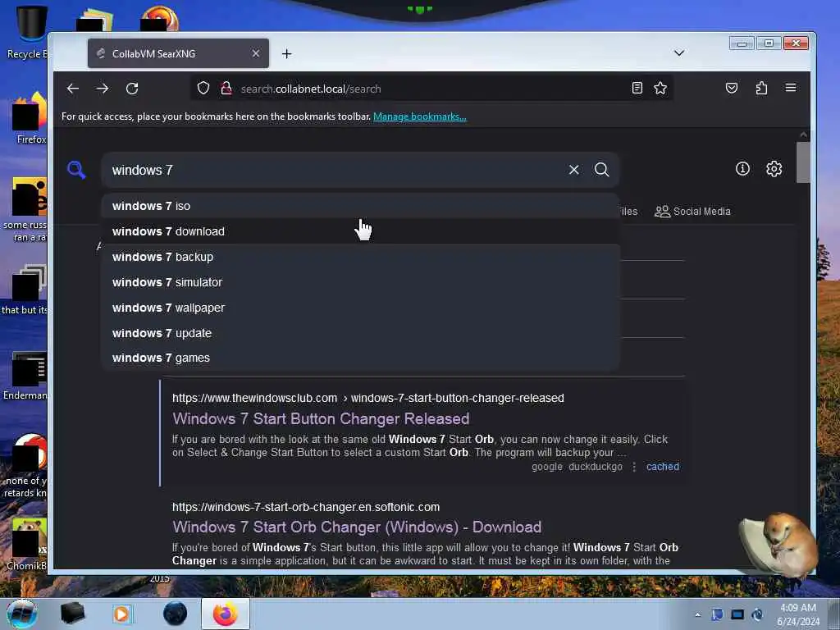The height and width of the screenshot is (630, 840).
Task: Open the Manage bookmarks link
Action: 419,116
